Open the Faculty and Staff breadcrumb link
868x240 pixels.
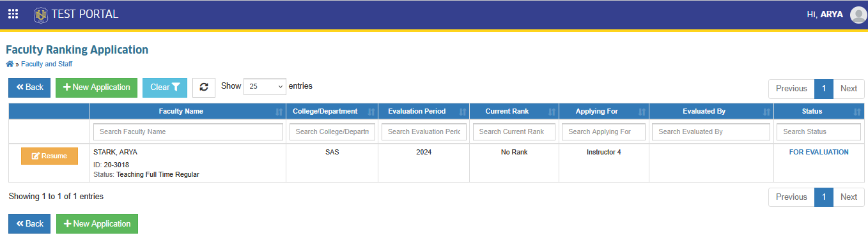click(x=47, y=64)
